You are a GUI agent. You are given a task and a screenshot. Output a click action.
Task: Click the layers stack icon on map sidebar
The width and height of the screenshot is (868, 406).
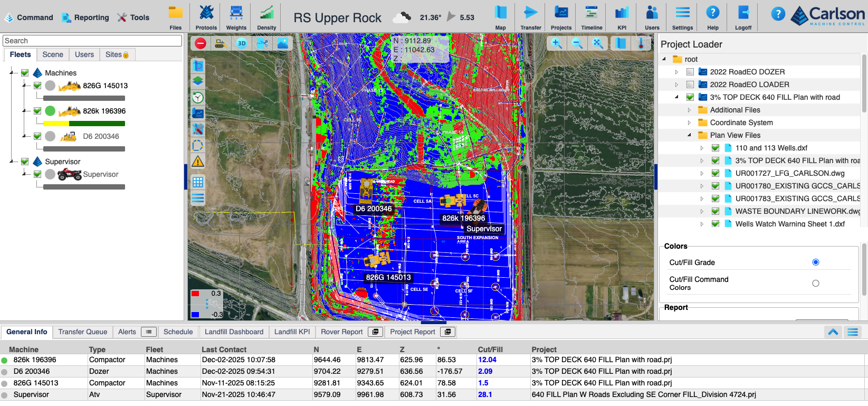pos(198,81)
